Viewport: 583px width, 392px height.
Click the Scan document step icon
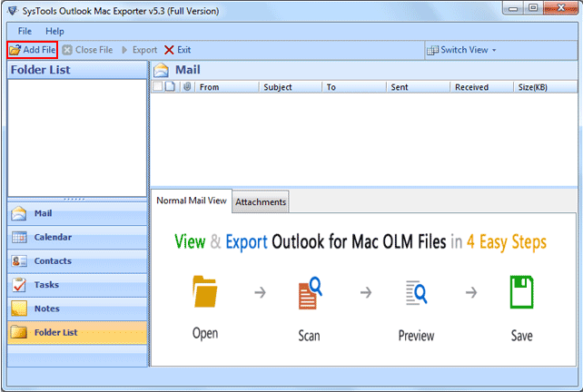click(x=310, y=293)
